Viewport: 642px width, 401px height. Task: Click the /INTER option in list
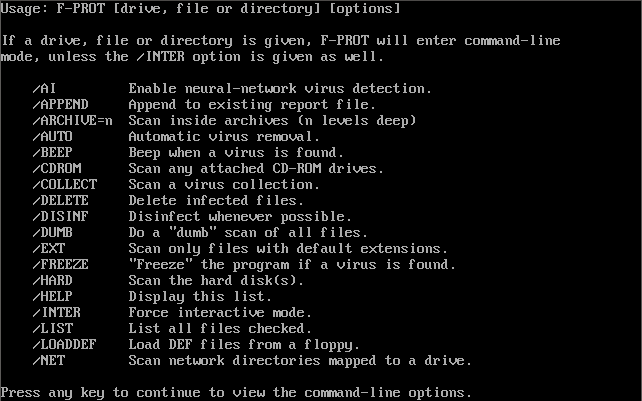pyautogui.click(x=57, y=312)
